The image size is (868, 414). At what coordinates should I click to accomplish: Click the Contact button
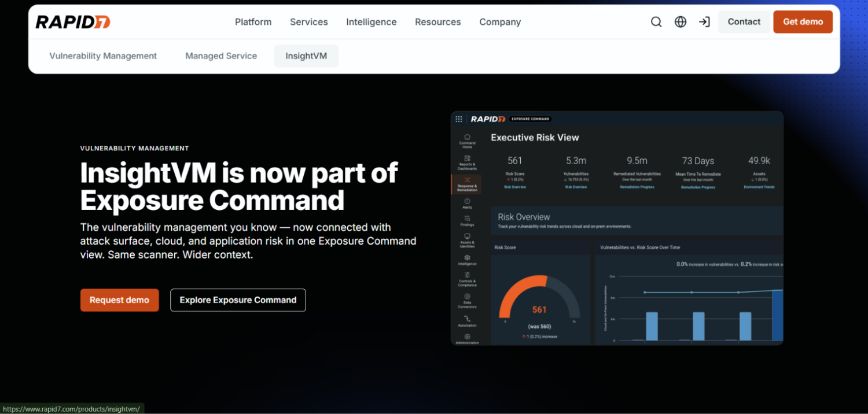[x=744, y=22]
